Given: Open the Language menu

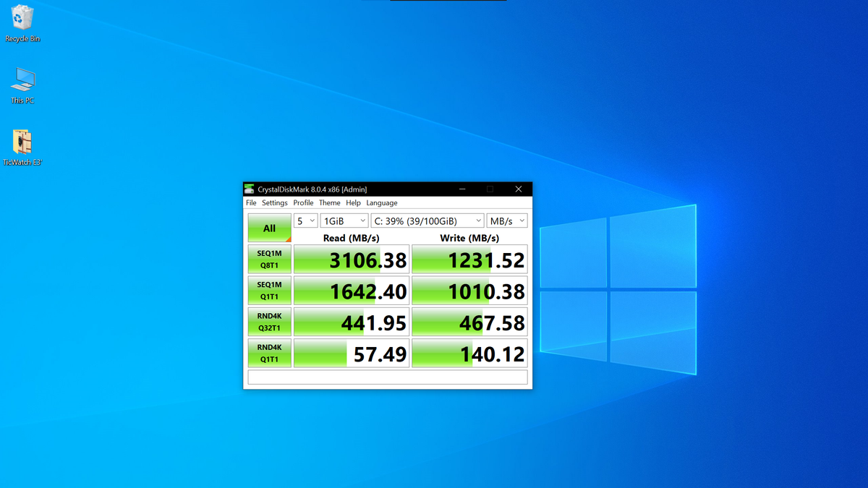Looking at the screenshot, I should [x=382, y=203].
